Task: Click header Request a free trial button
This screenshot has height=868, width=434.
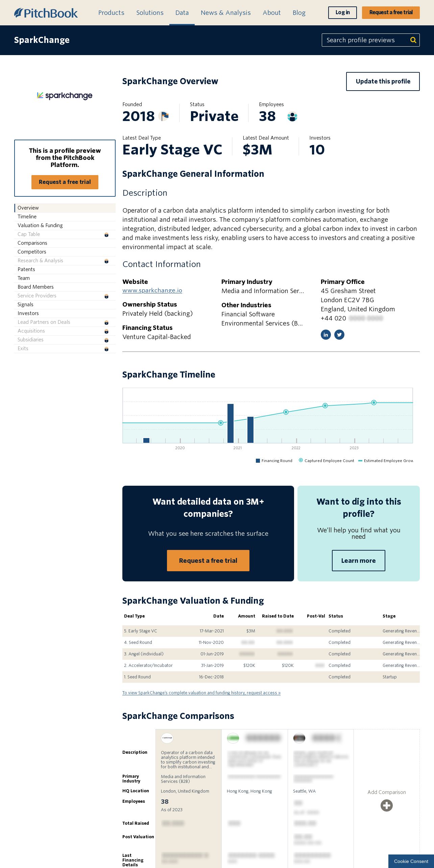Action: 391,13
